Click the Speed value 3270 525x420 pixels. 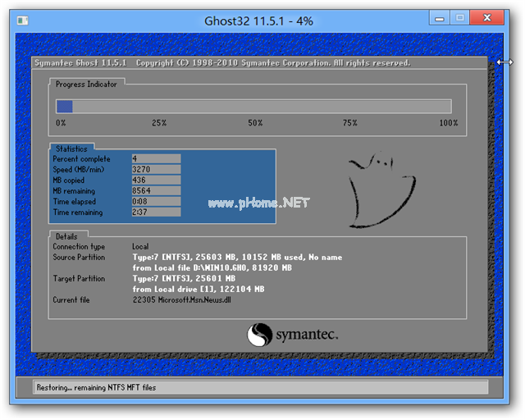tap(156, 169)
